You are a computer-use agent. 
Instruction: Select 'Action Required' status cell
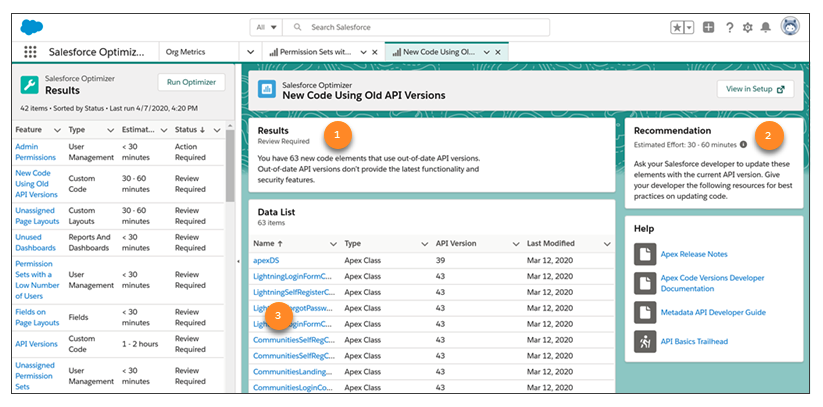click(190, 152)
